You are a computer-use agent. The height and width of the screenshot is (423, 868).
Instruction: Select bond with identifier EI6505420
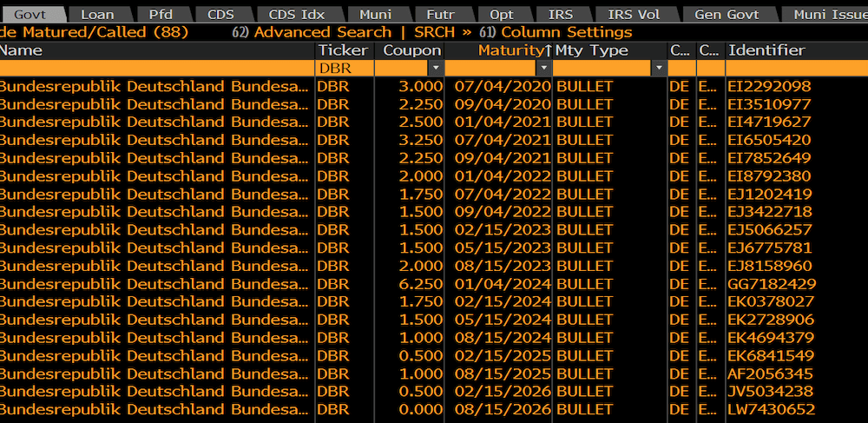click(x=769, y=140)
